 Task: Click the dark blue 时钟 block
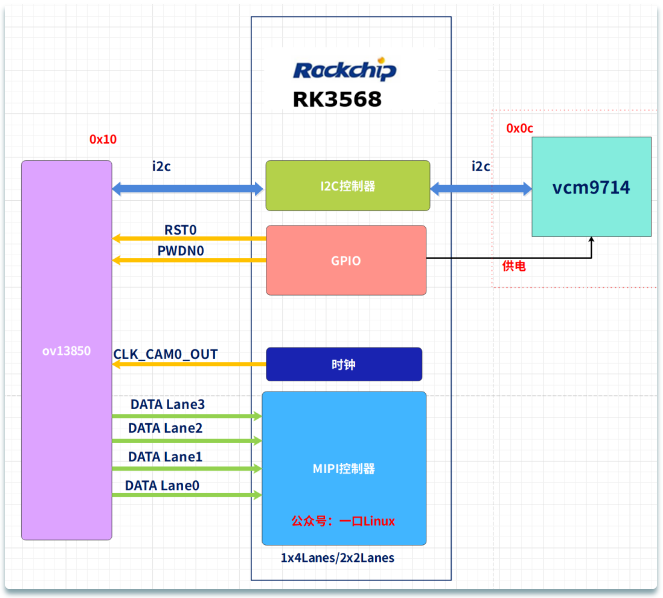point(344,364)
